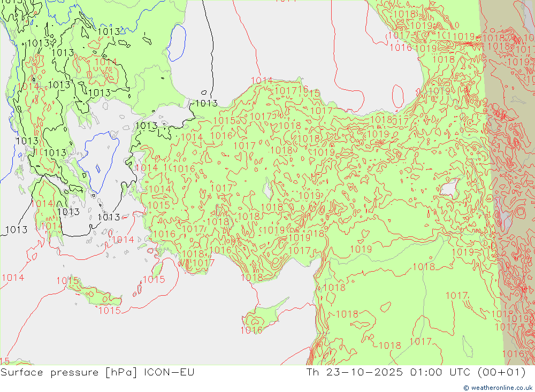The width and height of the screenshot is (535, 392).
Task: Click the 1014 label at far left edge
Action: pyautogui.click(x=13, y=278)
